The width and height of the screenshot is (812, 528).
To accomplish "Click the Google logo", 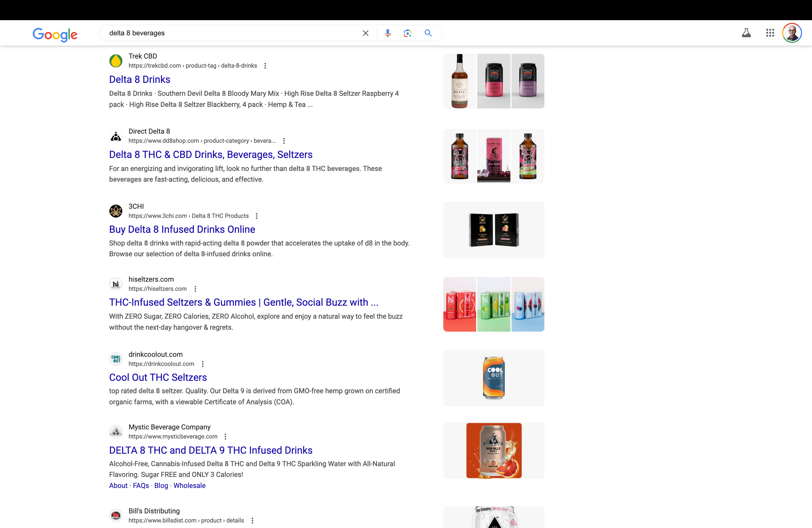I will [55, 34].
